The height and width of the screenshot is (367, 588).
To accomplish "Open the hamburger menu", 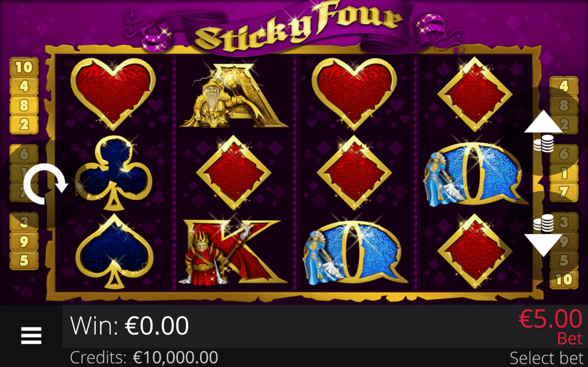I will pos(31,336).
